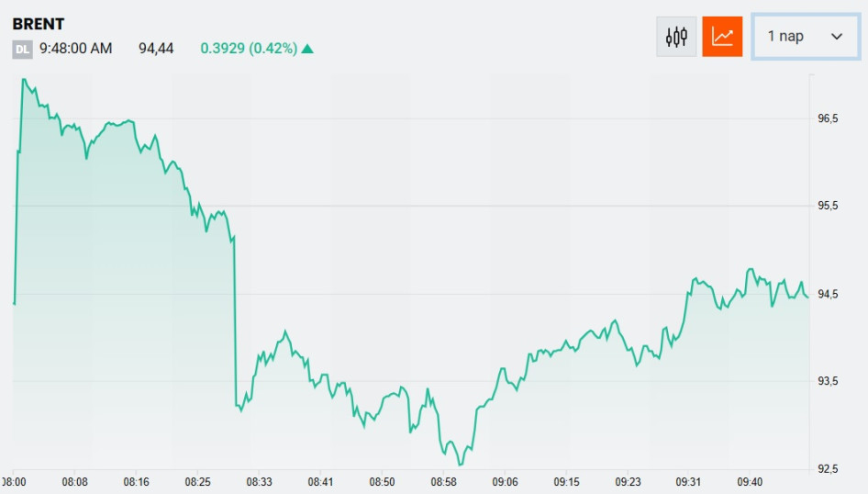This screenshot has height=494, width=868.
Task: Click the green up-triangle indicator
Action: pyautogui.click(x=307, y=49)
